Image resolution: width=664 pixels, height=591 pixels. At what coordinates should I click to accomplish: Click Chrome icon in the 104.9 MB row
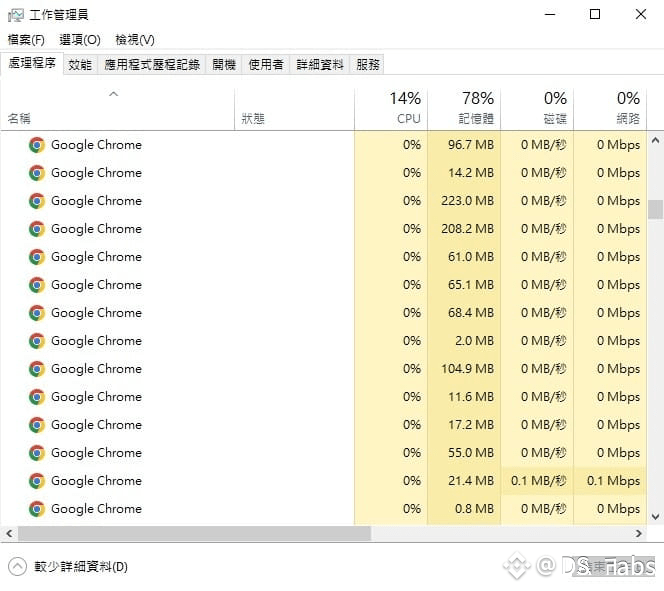click(x=37, y=369)
